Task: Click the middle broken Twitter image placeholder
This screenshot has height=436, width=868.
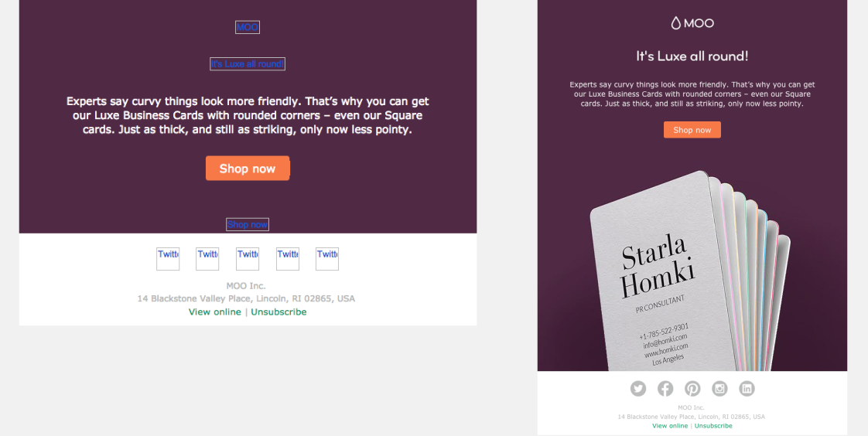Action: (x=248, y=259)
